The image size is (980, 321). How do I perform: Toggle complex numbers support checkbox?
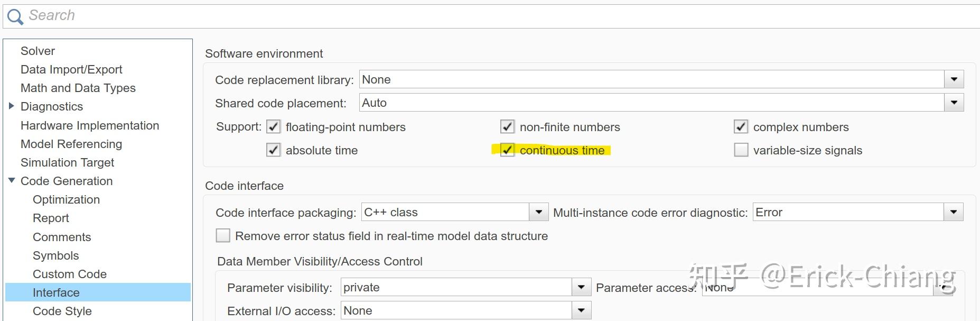click(x=741, y=127)
